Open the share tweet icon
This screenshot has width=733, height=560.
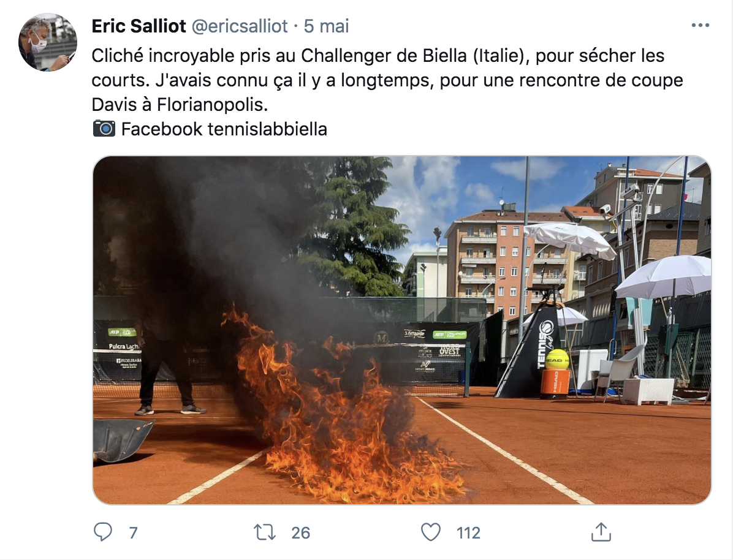tap(601, 531)
